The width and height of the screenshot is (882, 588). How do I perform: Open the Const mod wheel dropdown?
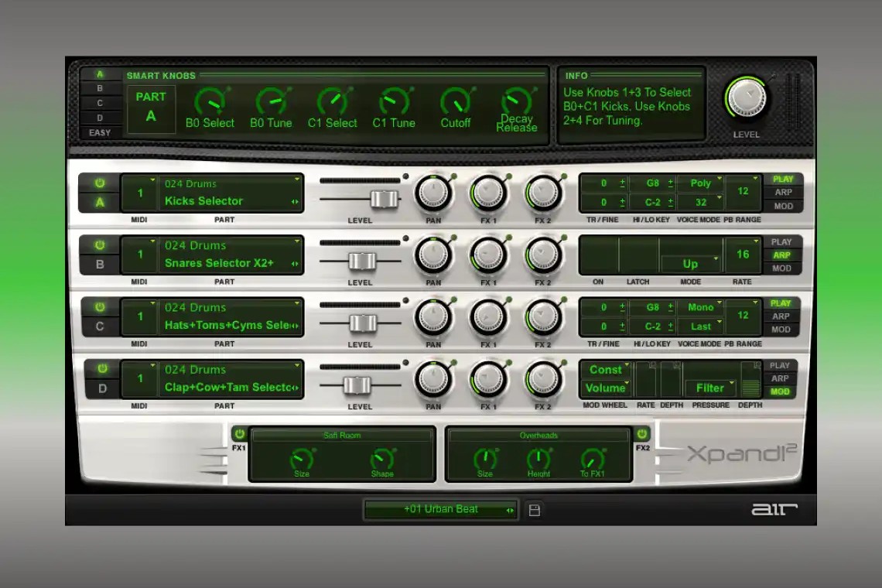[x=606, y=370]
